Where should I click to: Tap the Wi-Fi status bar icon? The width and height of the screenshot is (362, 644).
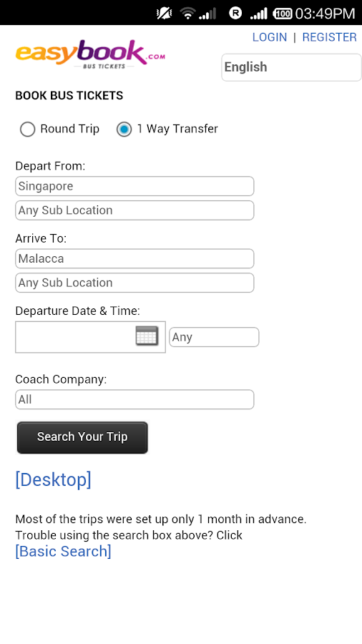(187, 13)
